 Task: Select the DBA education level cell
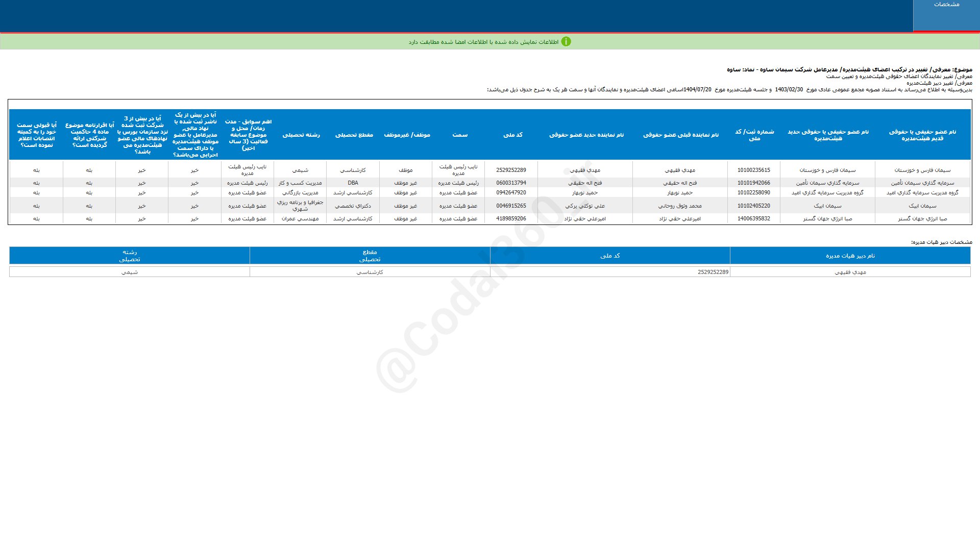coord(353,183)
